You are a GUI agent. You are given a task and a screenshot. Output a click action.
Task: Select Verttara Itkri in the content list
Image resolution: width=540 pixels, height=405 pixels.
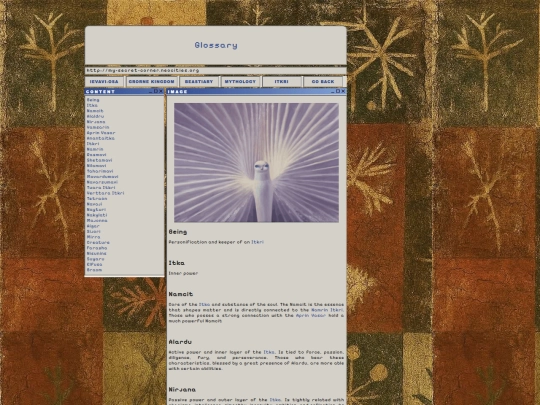coord(105,193)
